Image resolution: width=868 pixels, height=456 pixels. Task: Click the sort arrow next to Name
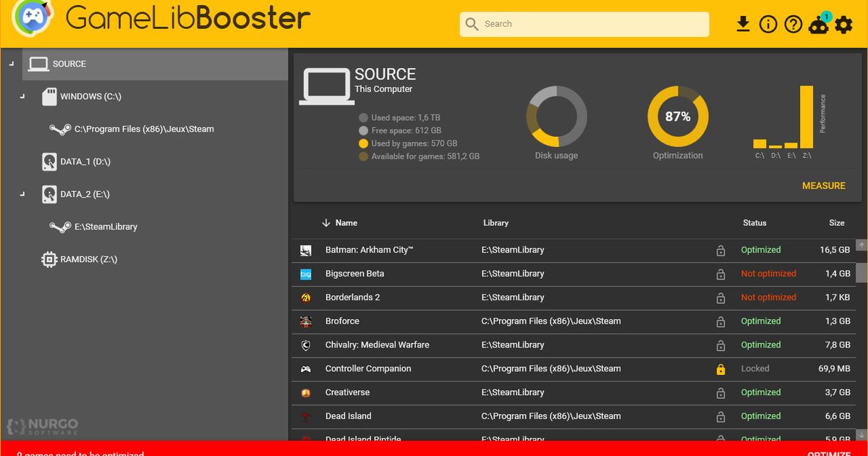point(326,223)
